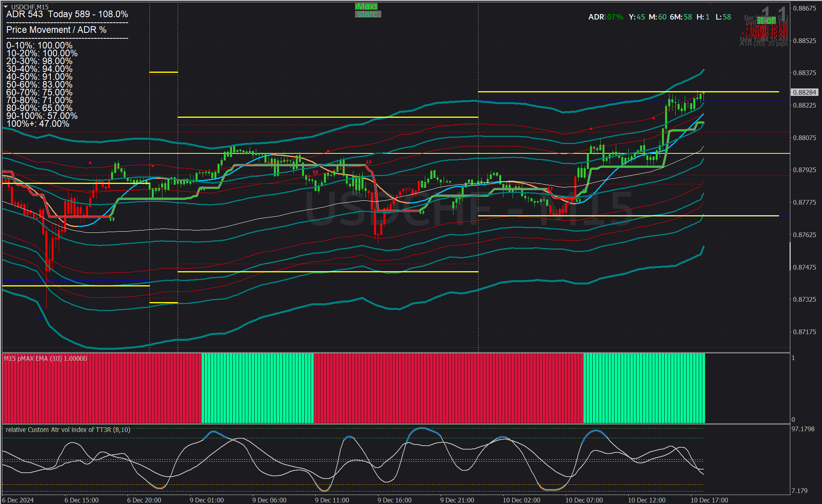Viewport: 822px width, 504px height.
Task: Click the red pMax sell marker near 9 Dec 16:00
Action: [x=369, y=162]
